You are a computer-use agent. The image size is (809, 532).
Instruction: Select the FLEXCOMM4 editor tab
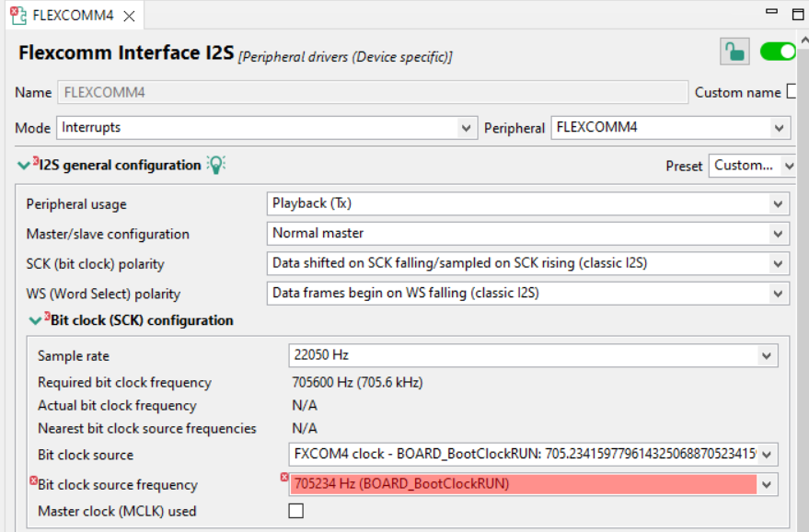pos(69,15)
